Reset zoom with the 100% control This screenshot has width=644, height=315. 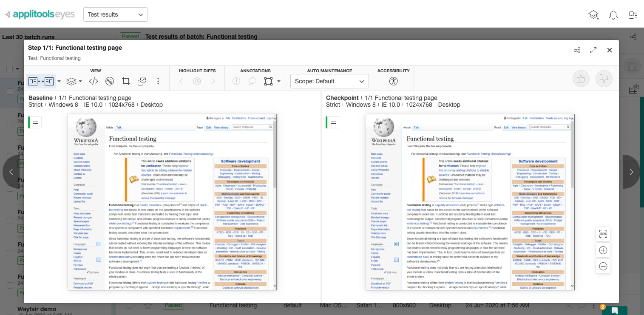click(x=603, y=234)
